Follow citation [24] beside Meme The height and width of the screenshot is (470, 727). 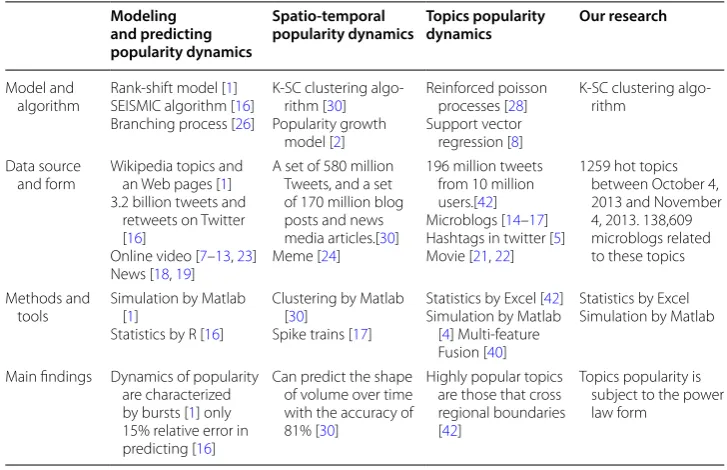point(329,256)
